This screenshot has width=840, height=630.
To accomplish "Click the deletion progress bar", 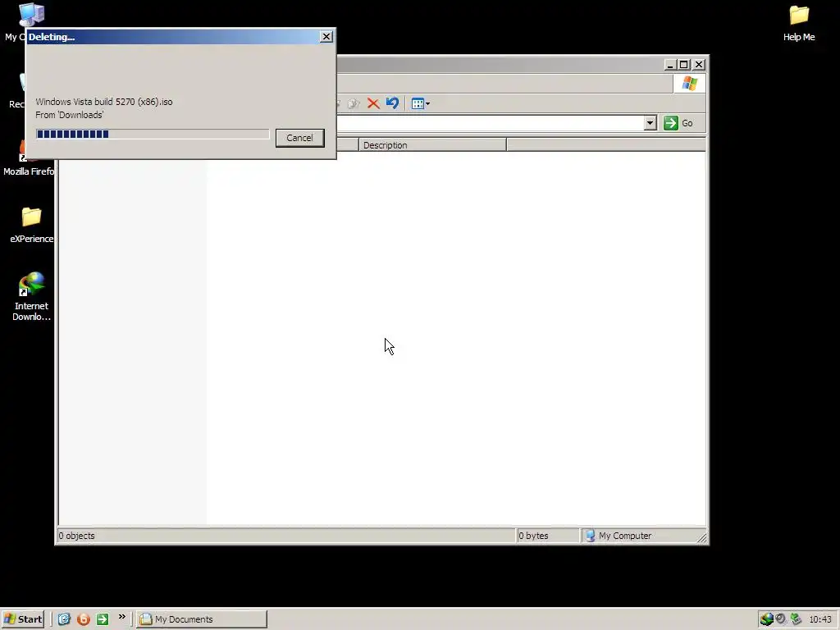I will click(153, 134).
